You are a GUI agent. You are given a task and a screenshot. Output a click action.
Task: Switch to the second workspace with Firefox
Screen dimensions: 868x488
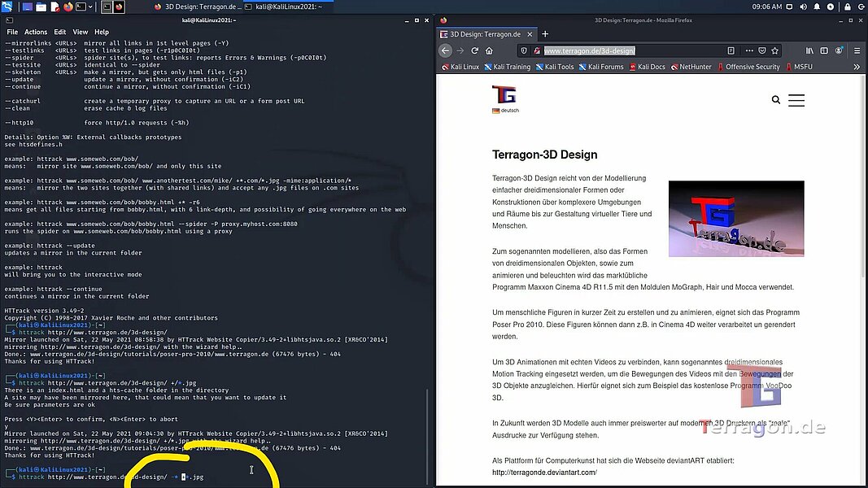119,7
